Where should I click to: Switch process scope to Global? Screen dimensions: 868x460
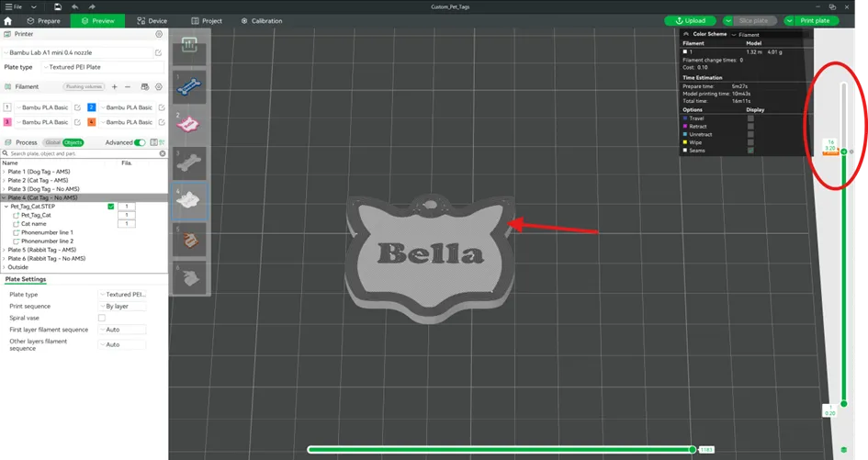(x=52, y=142)
